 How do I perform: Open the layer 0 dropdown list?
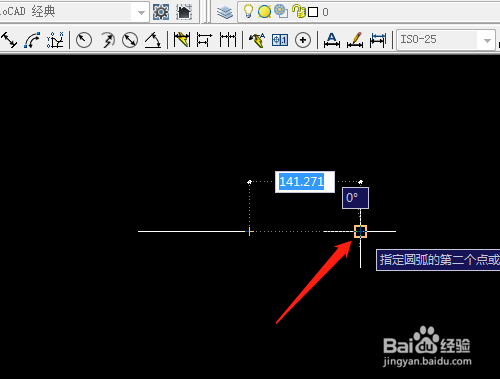[x=369, y=12]
